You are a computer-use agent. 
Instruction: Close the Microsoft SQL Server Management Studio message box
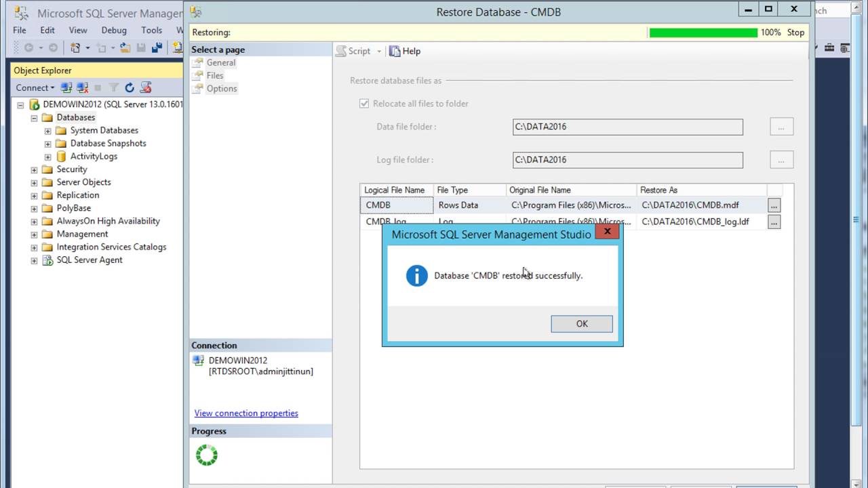click(x=607, y=232)
